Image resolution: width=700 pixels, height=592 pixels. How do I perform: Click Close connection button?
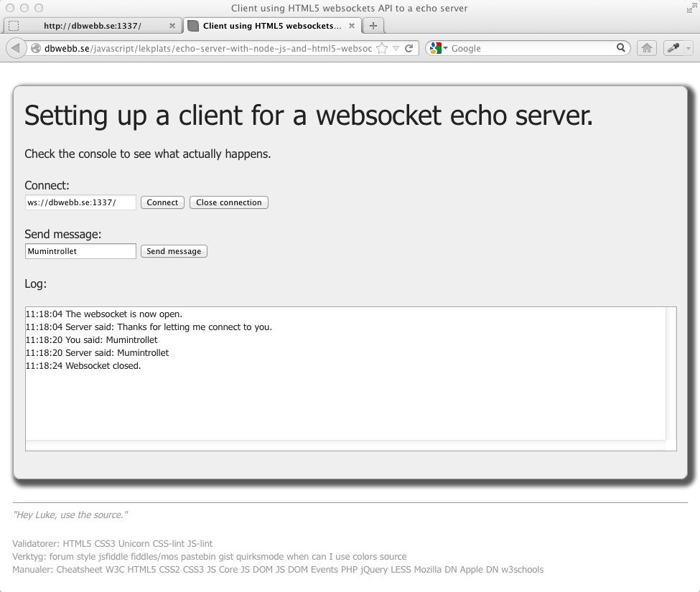click(228, 202)
